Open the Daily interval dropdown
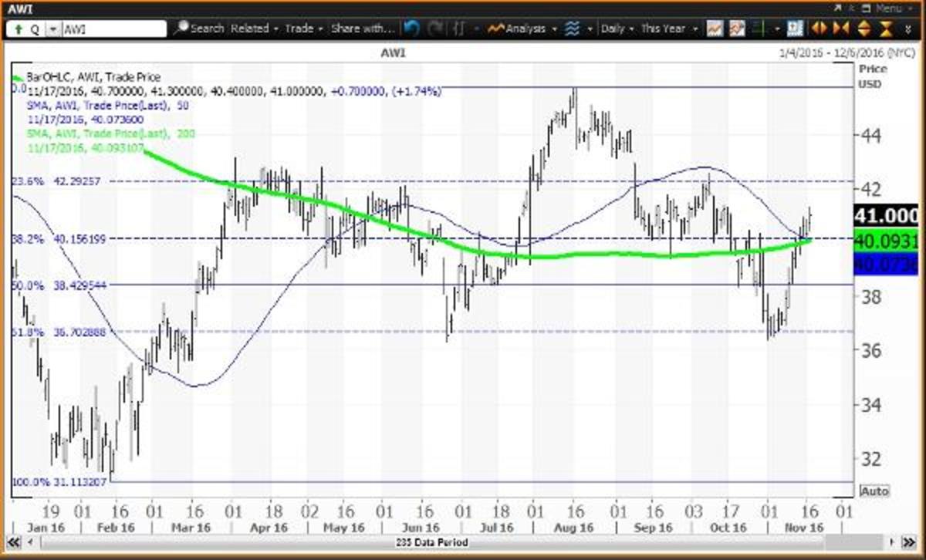The height and width of the screenshot is (560, 926). tap(618, 29)
